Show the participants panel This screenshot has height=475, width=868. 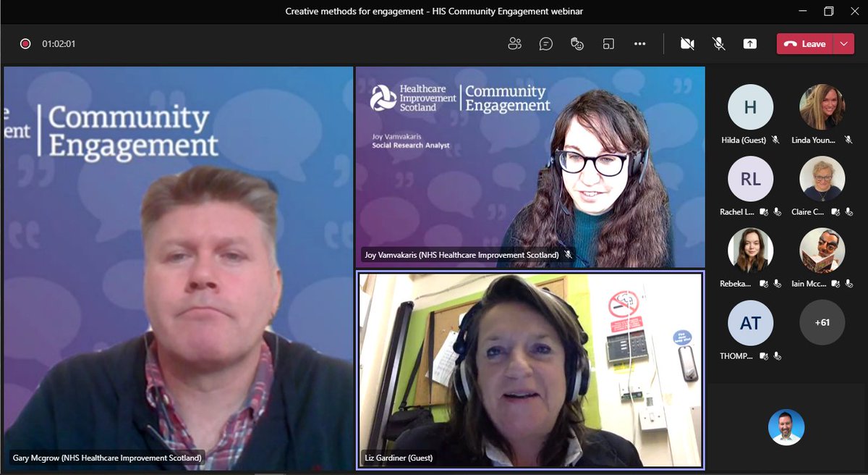(514, 43)
